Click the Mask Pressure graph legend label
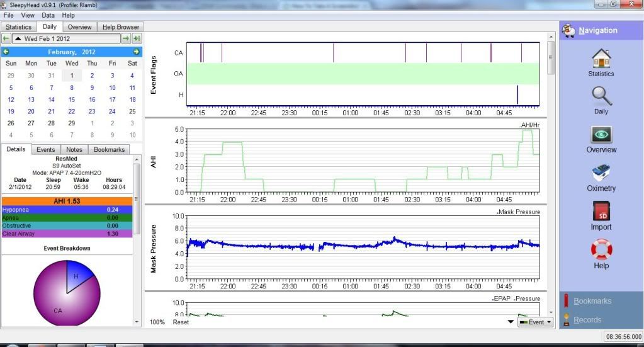644x347 pixels. (x=518, y=212)
